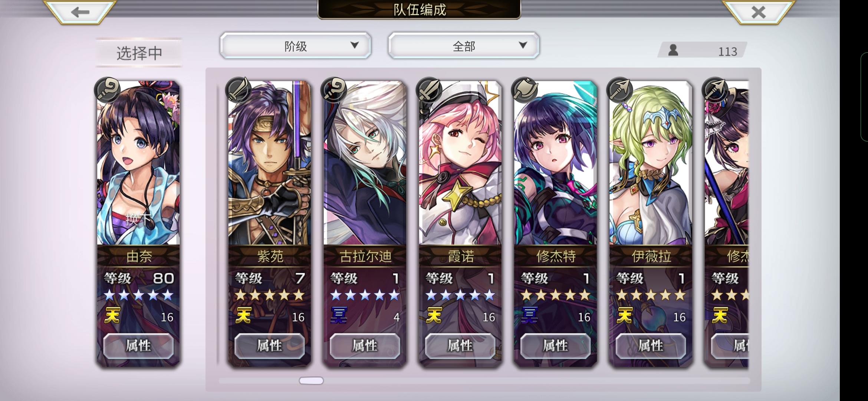Image resolution: width=868 pixels, height=401 pixels.
Task: Click 属性 button under 由奈
Action: (138, 346)
